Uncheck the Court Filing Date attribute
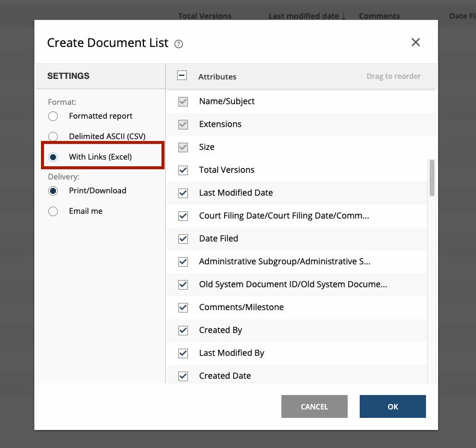Viewport: 476px width, 448px height. (184, 216)
